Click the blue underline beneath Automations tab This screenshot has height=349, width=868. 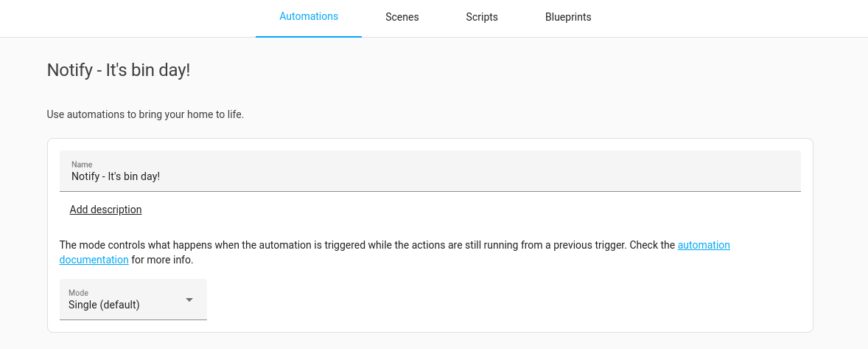pos(309,36)
